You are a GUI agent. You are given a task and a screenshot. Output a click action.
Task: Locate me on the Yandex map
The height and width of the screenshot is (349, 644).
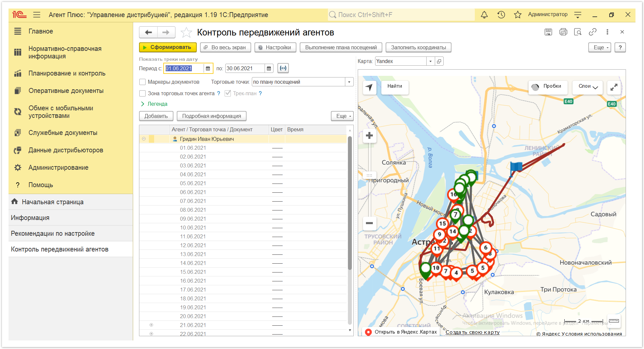(370, 87)
